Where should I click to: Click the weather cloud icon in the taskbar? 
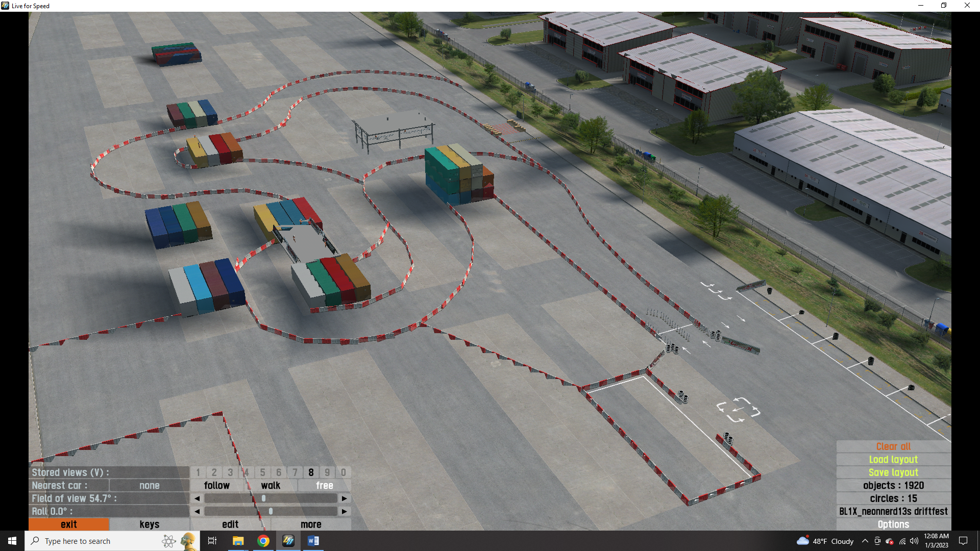tap(802, 541)
